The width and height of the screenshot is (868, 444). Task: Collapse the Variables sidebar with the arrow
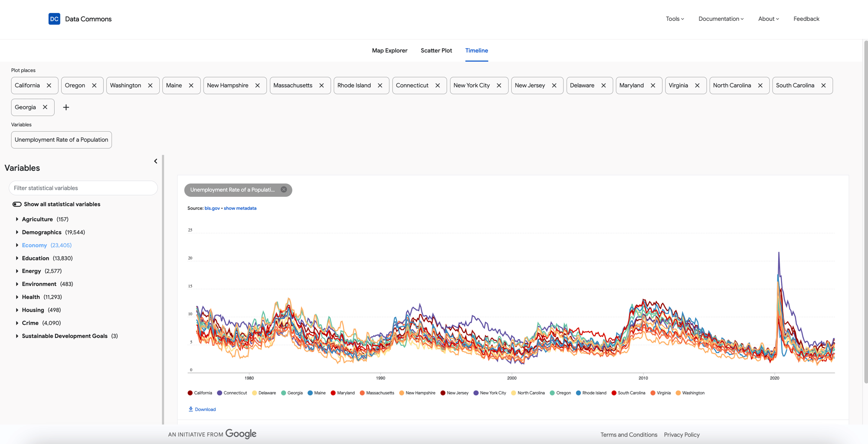(156, 161)
